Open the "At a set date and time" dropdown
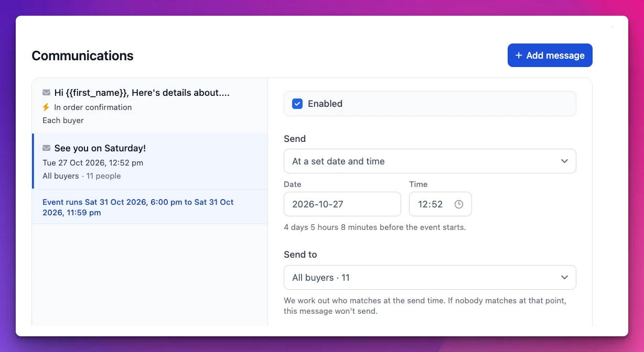 [x=430, y=161]
